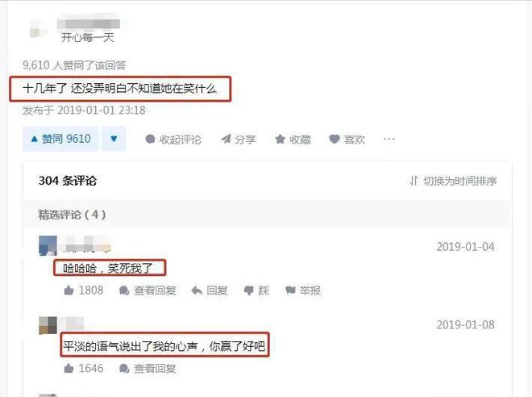The height and width of the screenshot is (397, 532).
Task: Expand replies of the 平淡的语气 comment
Action: (x=148, y=368)
